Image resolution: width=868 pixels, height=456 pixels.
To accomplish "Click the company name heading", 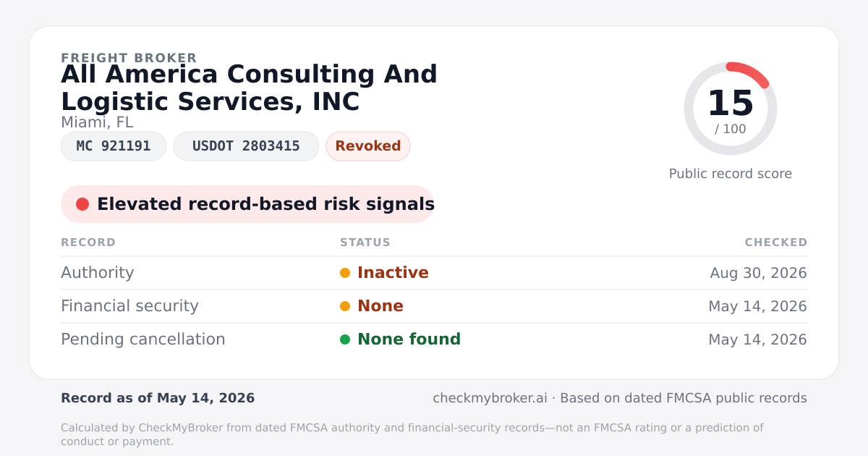I will click(x=249, y=88).
